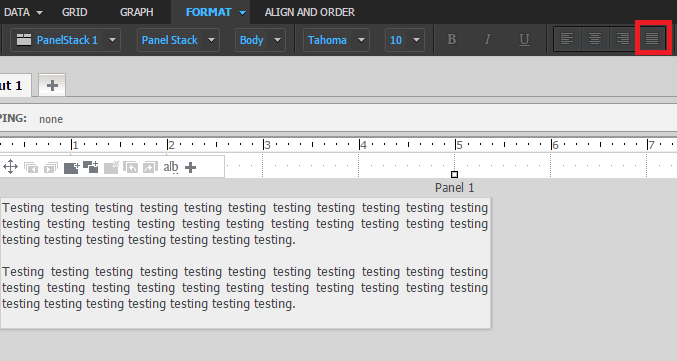
Task: Click the previous panel icon
Action: pos(31,167)
